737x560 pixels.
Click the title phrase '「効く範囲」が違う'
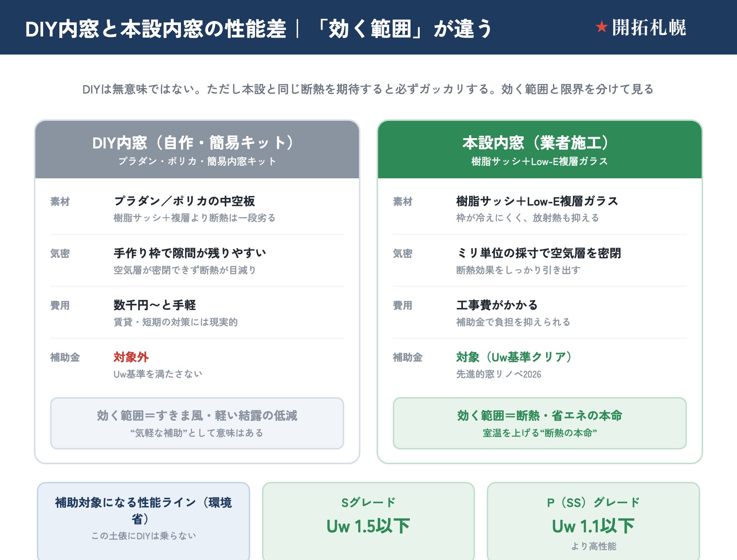coord(403,29)
